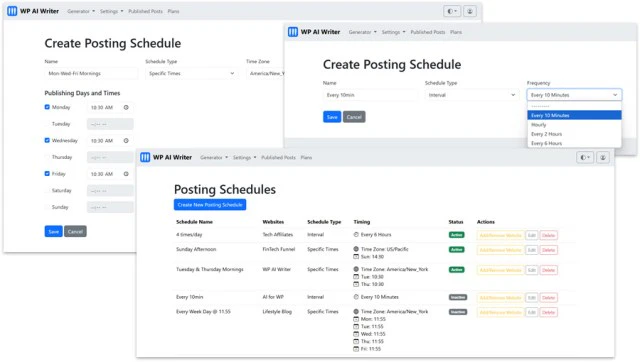Edit the Sunday Afternoon schedule
Screen dimensions: 640x362
coord(531,250)
